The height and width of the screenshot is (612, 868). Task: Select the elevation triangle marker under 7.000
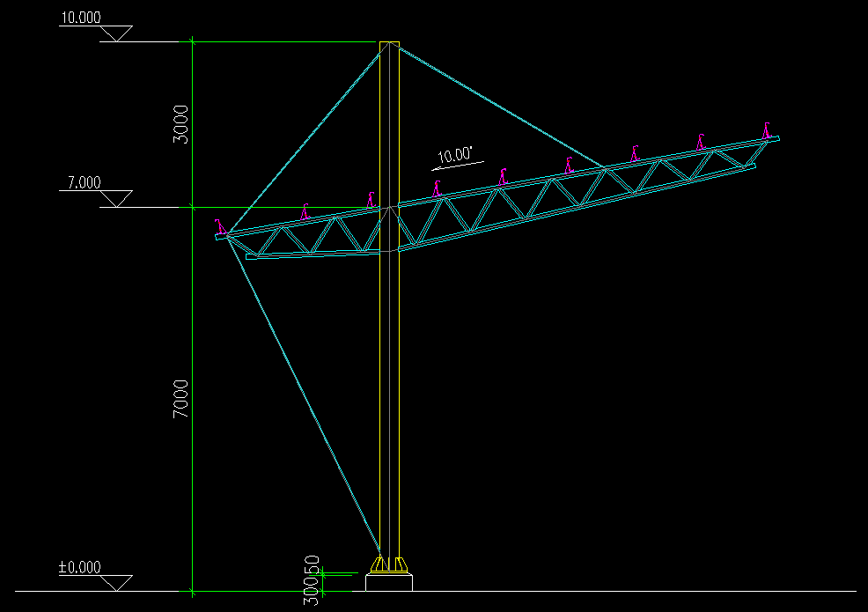click(x=116, y=198)
